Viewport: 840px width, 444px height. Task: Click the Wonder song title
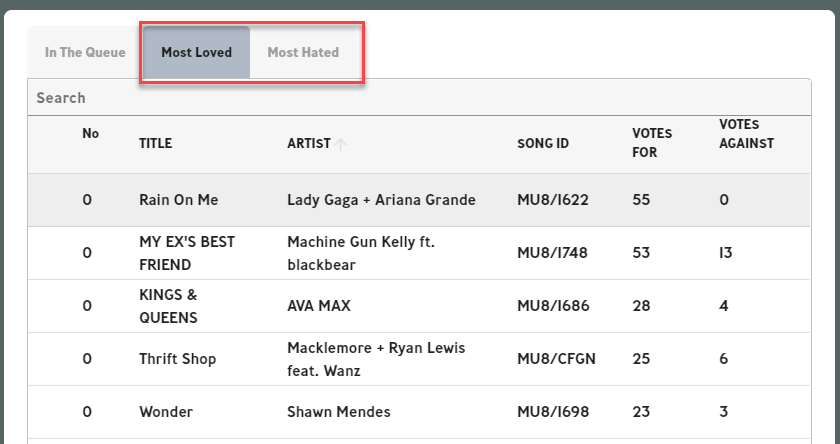[x=166, y=412]
